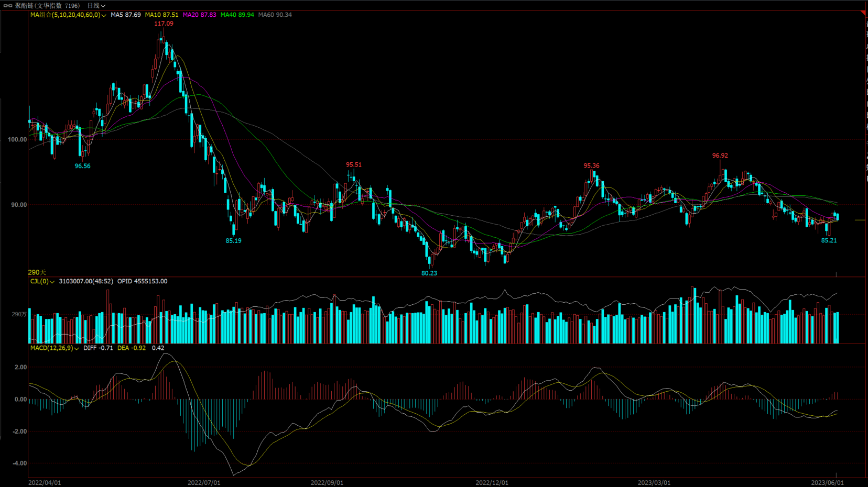Click the 80.23 low price label
The height and width of the screenshot is (487, 868).
coord(429,273)
